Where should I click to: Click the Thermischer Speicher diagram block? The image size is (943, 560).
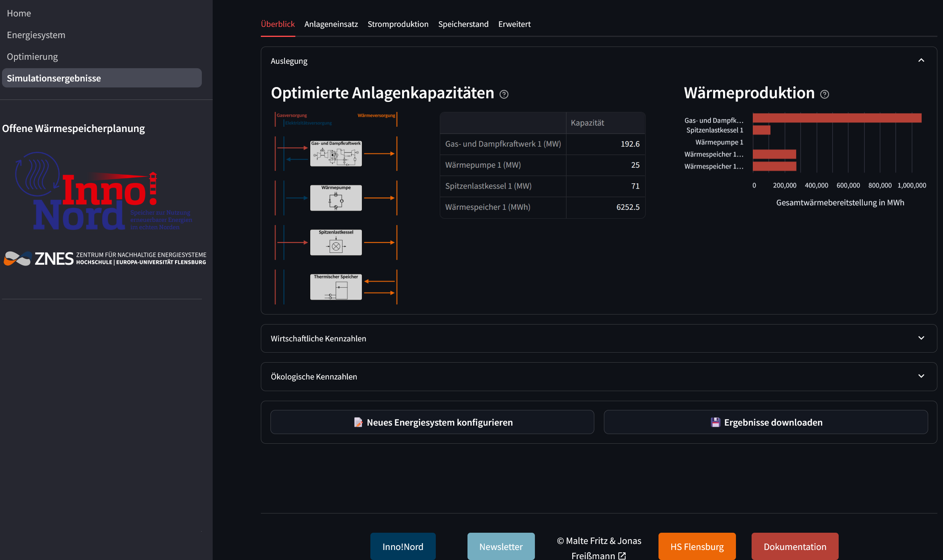(336, 287)
